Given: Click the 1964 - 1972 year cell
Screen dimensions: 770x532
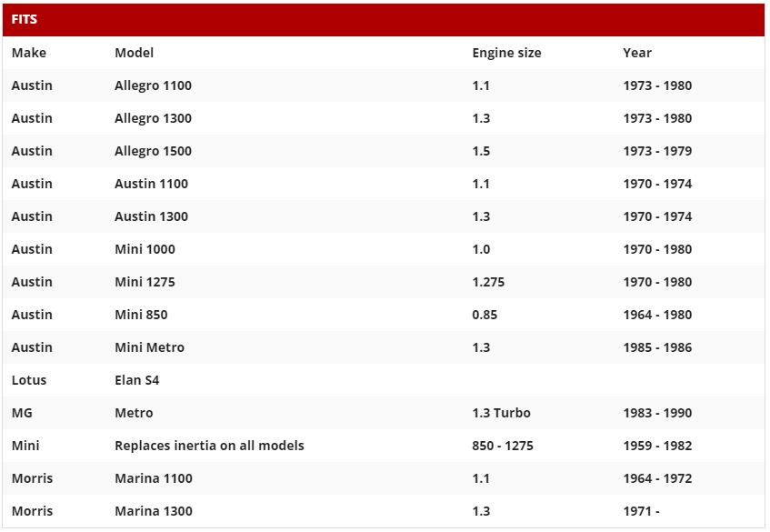Looking at the screenshot, I should pos(657,478).
